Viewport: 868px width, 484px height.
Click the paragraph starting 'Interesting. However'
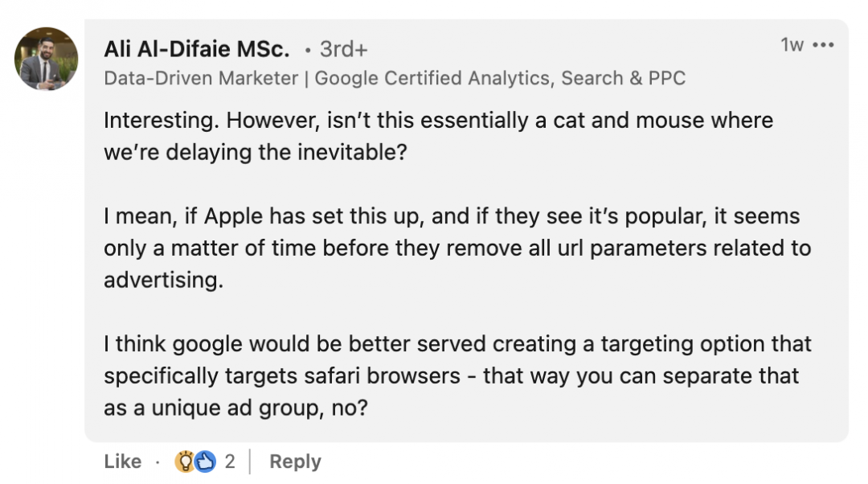coord(439,136)
